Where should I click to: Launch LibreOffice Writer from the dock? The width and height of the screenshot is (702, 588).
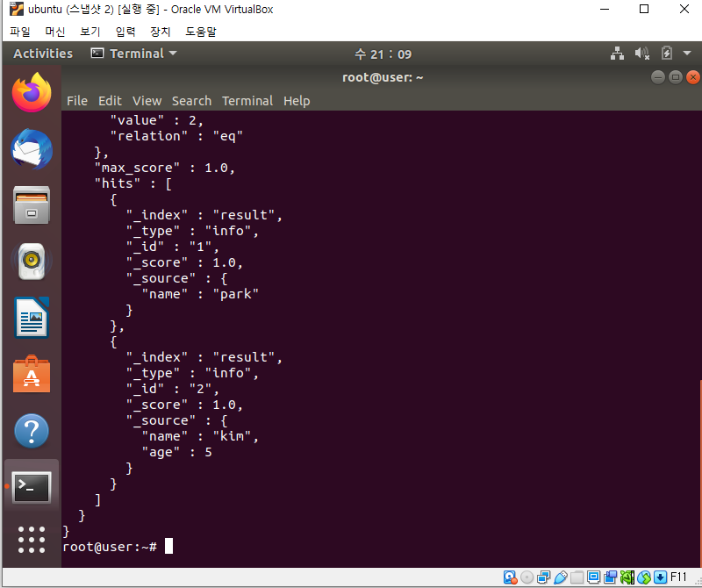(32, 318)
